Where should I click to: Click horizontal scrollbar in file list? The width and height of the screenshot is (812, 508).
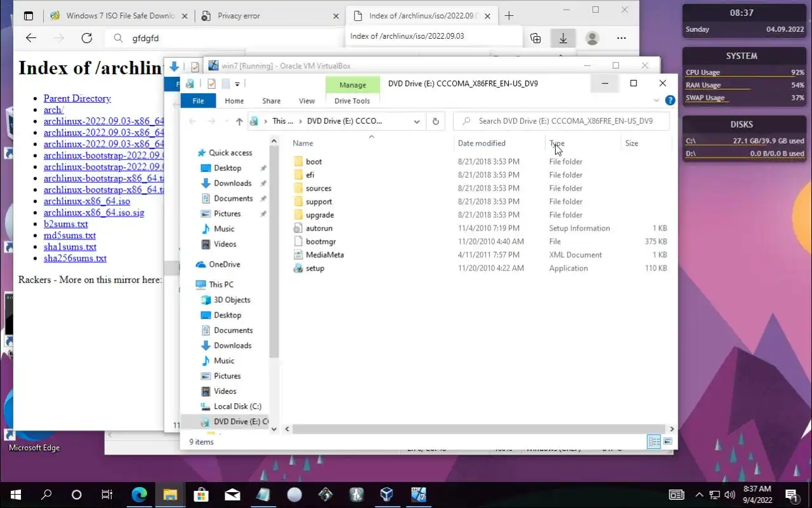click(479, 429)
